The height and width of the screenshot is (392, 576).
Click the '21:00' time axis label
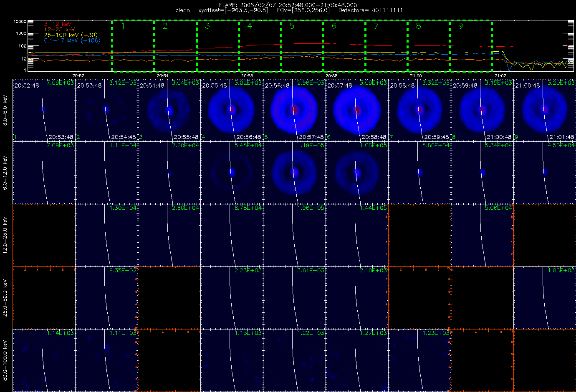pyautogui.click(x=415, y=76)
